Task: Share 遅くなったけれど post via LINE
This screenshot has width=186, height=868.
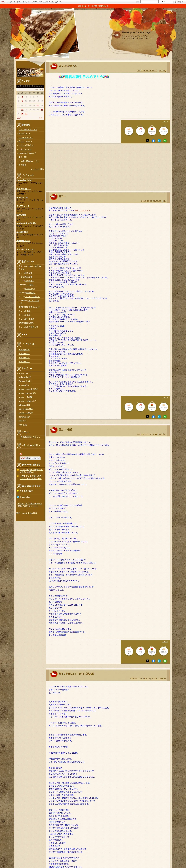Action: tap(165, 141)
